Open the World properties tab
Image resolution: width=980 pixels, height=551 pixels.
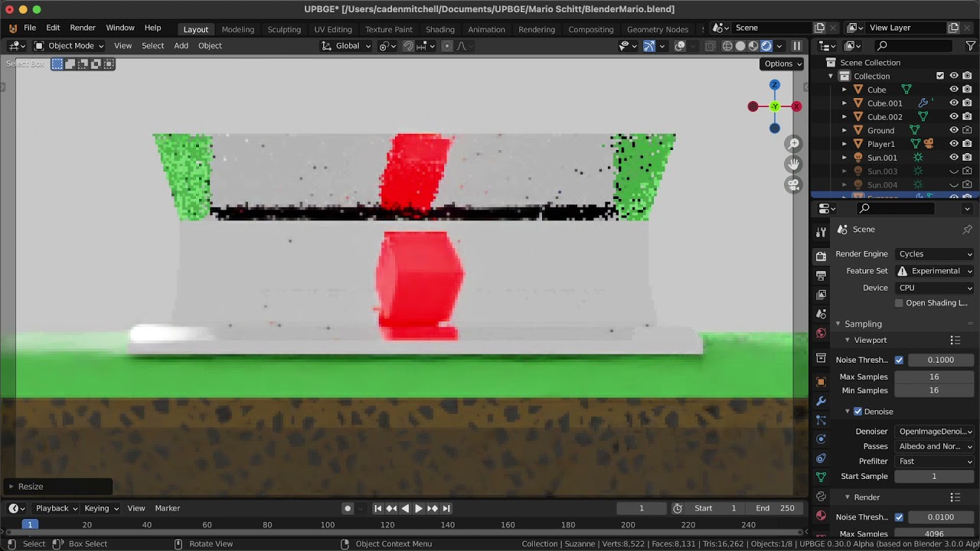click(821, 333)
